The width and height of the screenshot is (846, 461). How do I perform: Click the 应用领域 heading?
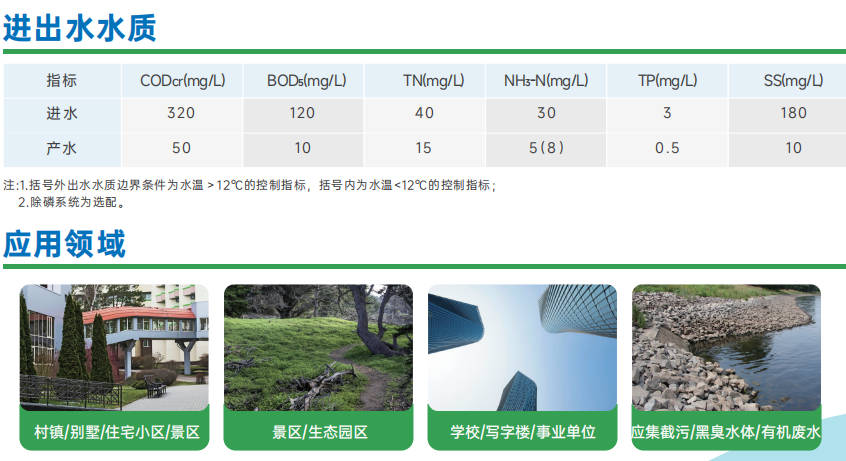pyautogui.click(x=65, y=244)
